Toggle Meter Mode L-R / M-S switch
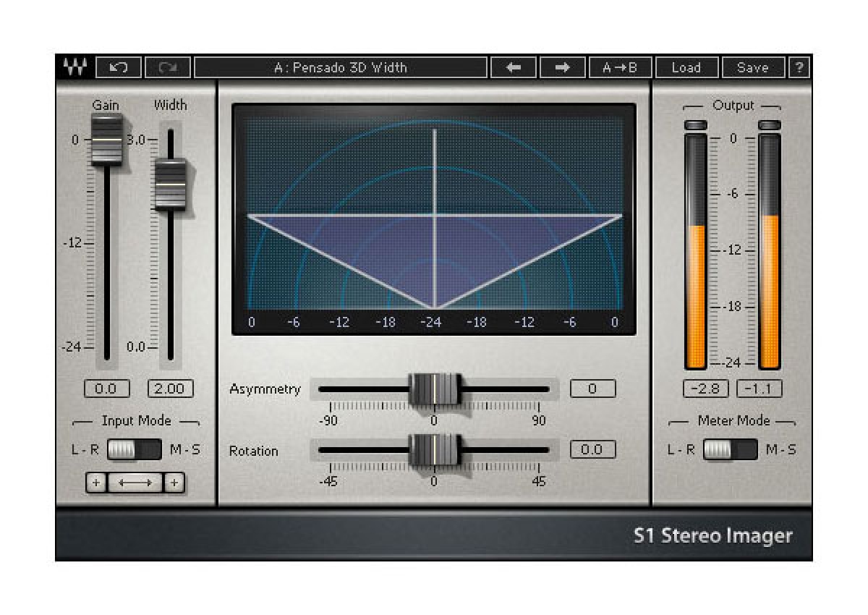Screen dimensions: 868x615 click(731, 449)
